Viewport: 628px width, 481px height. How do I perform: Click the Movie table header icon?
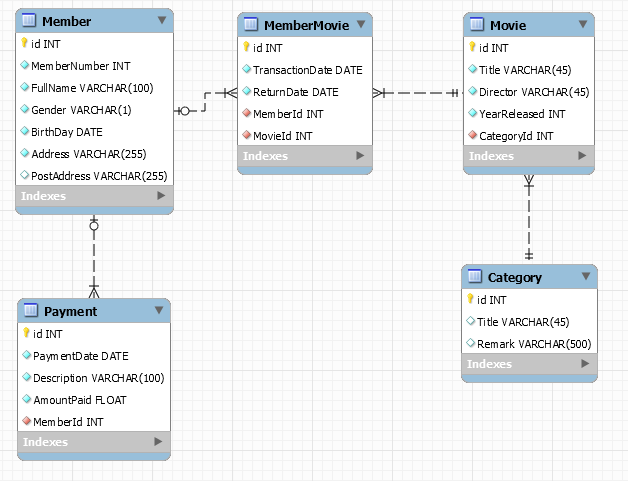click(477, 25)
